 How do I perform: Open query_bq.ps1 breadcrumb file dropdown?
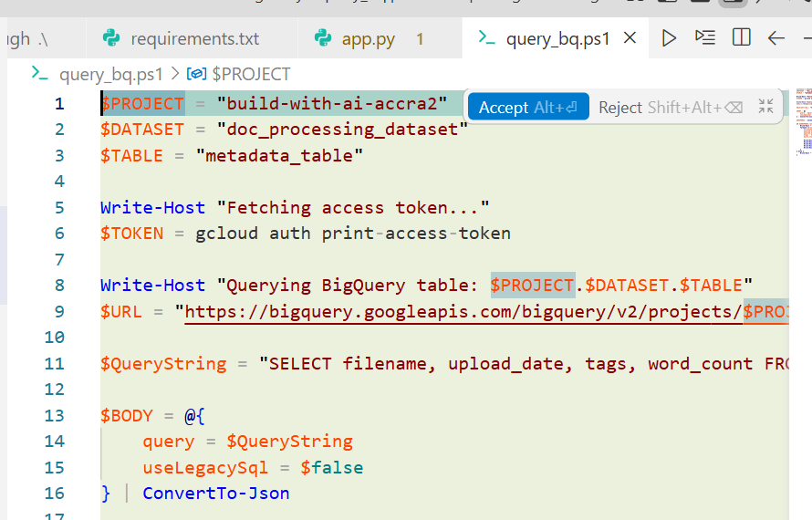click(x=110, y=75)
